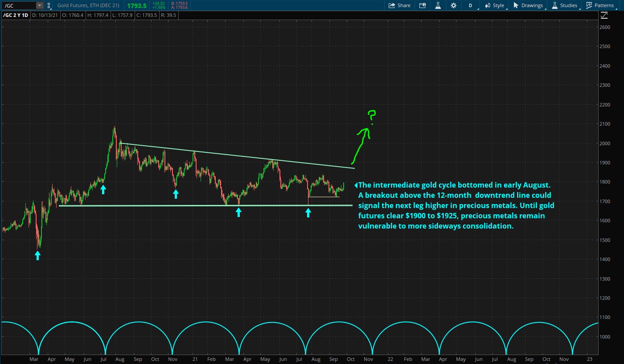Image resolution: width=624 pixels, height=364 pixels.
Task: Select the long horizontal support line near 1680
Action: (205, 205)
